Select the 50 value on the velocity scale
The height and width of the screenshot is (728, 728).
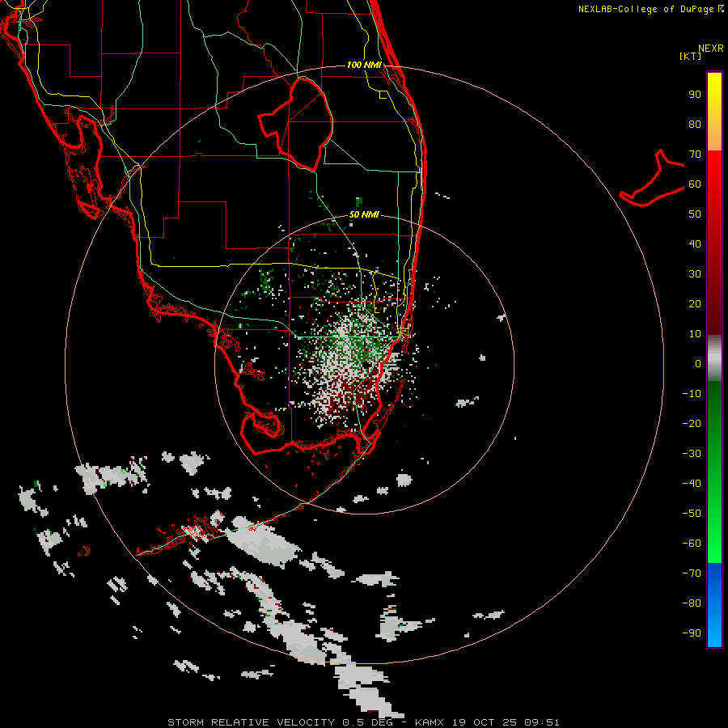click(695, 214)
